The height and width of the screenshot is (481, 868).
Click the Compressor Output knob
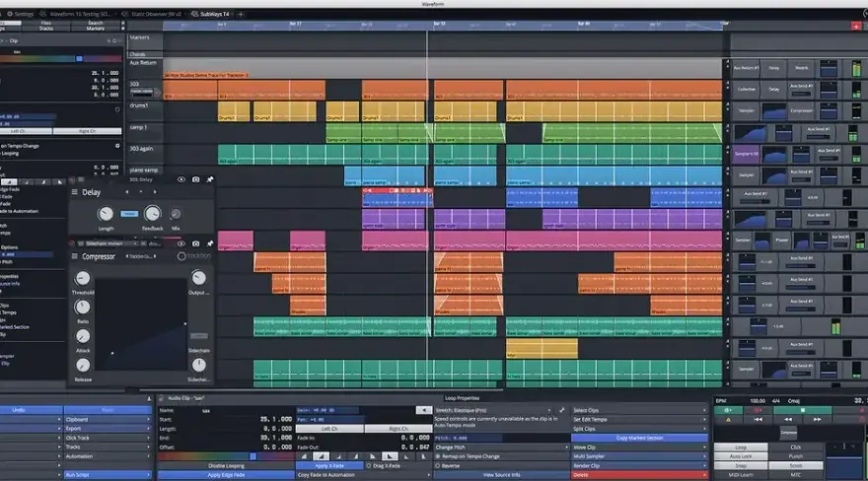pos(198,278)
